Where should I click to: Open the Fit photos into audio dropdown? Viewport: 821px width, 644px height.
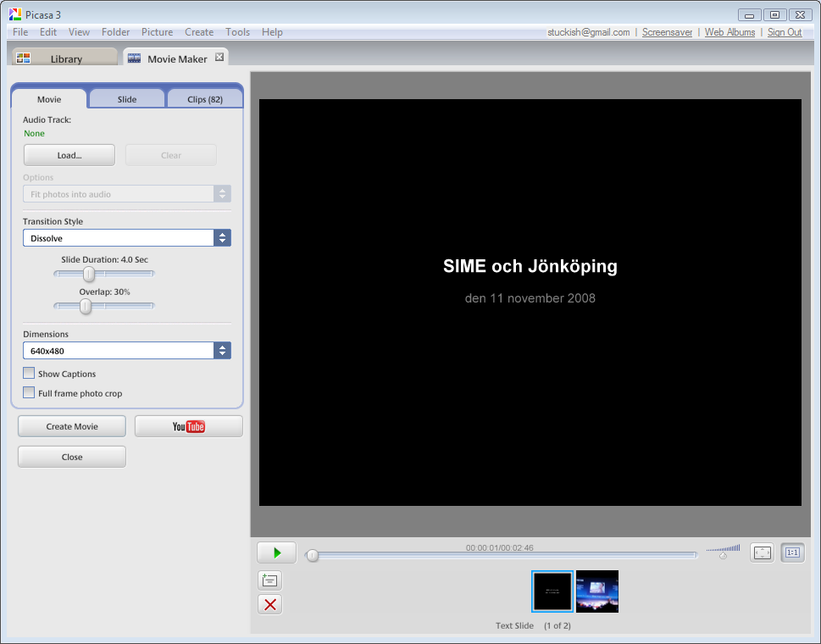click(127, 194)
